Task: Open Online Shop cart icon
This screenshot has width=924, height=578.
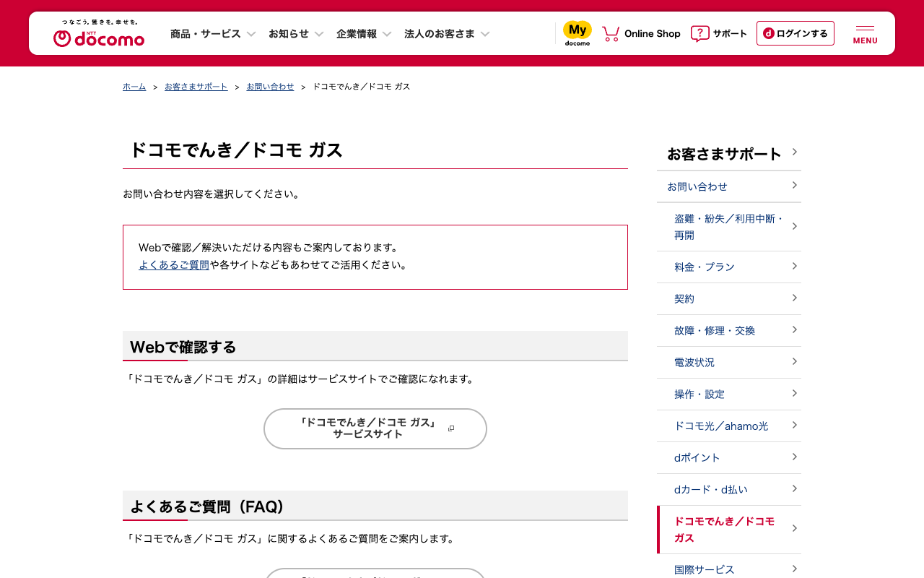Action: tap(611, 33)
